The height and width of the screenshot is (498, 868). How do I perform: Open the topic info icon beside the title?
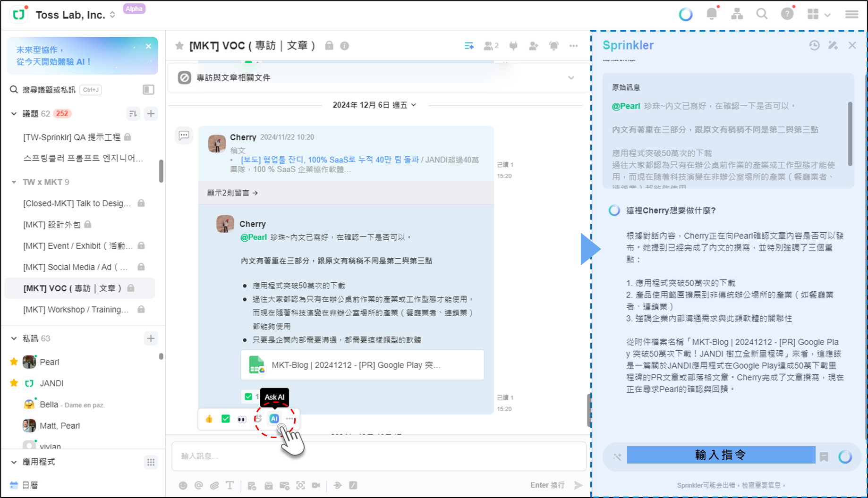click(x=345, y=46)
